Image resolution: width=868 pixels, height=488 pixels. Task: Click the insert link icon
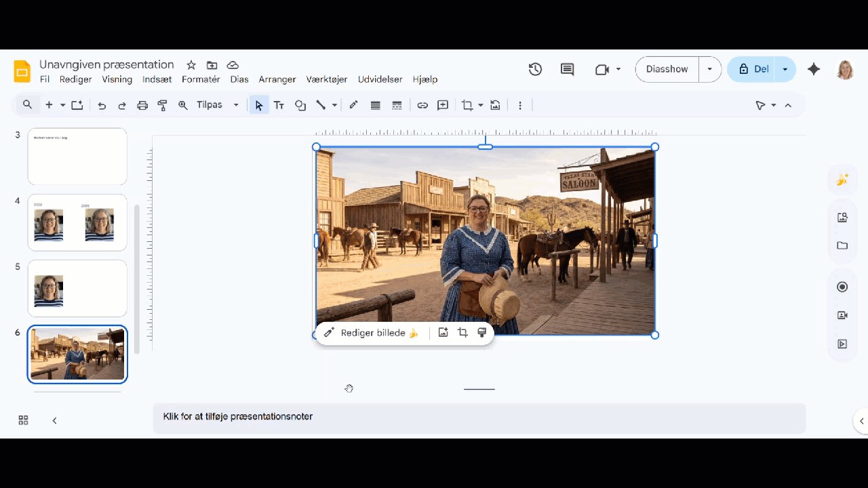click(x=422, y=105)
